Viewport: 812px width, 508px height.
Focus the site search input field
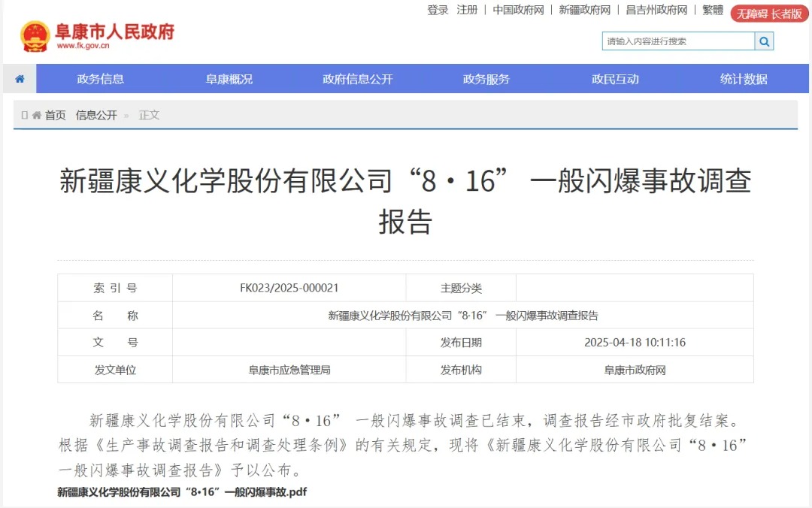pos(678,41)
